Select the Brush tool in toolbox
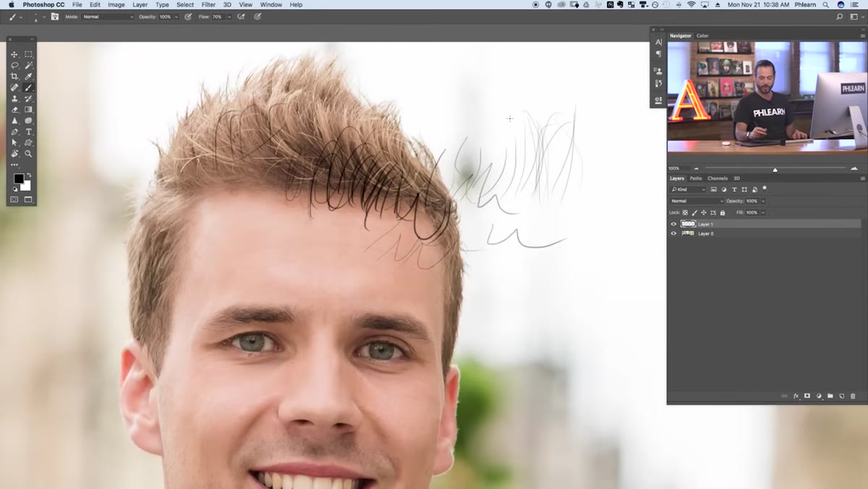868x489 pixels. 29,88
